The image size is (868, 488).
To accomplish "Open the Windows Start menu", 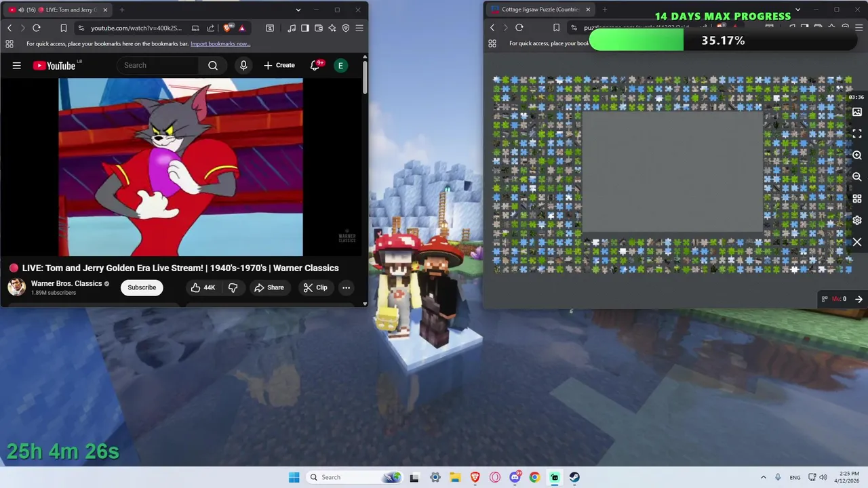I will tap(294, 477).
